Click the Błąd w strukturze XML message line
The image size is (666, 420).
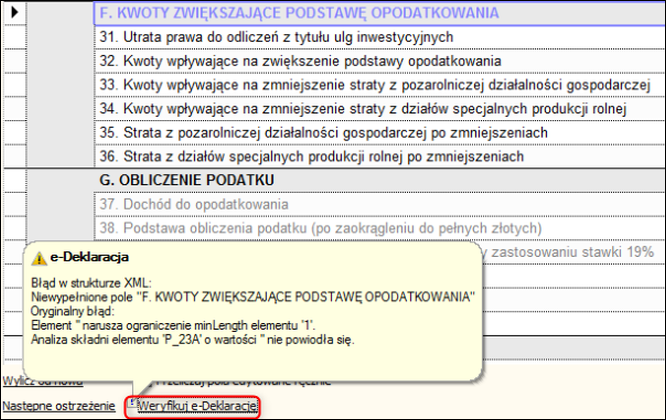point(91,283)
